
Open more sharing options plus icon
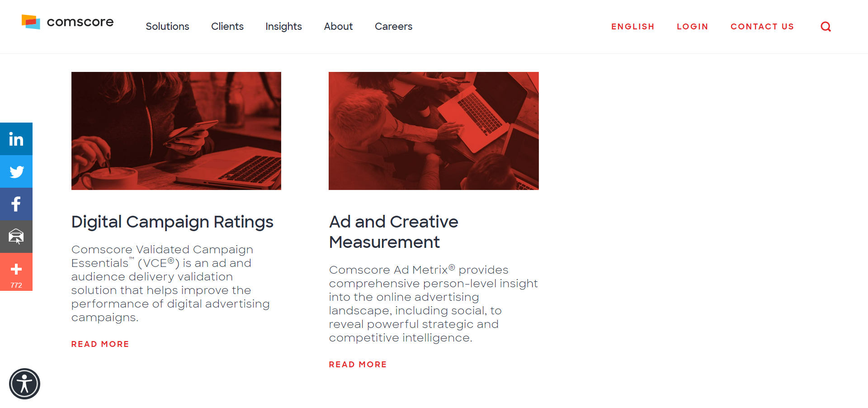(x=16, y=271)
